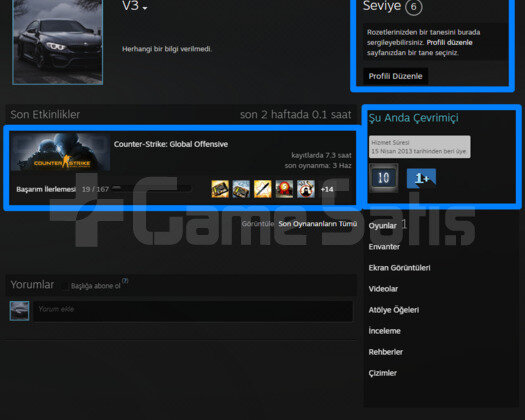Click the Yorumlar section heading
This screenshot has width=525, height=420.
point(32,285)
